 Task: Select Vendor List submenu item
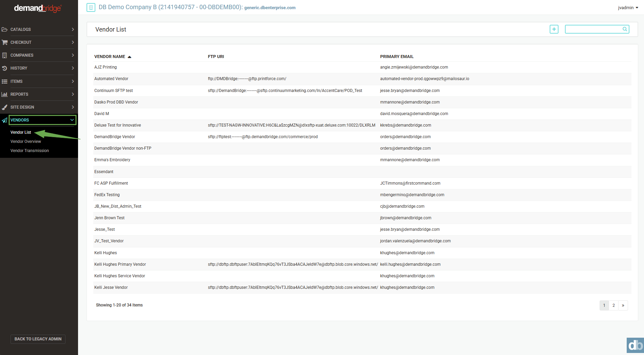21,132
